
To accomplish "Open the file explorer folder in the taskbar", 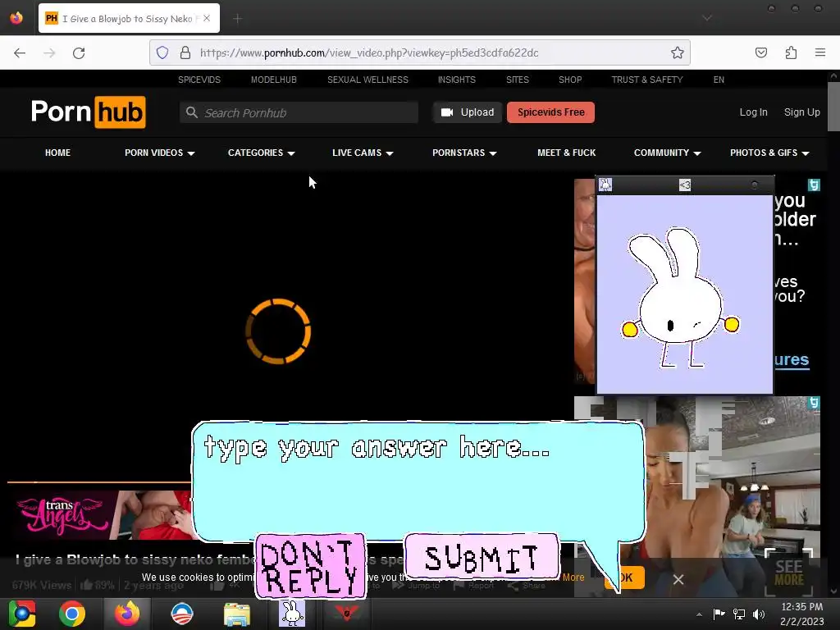I will pyautogui.click(x=237, y=614).
